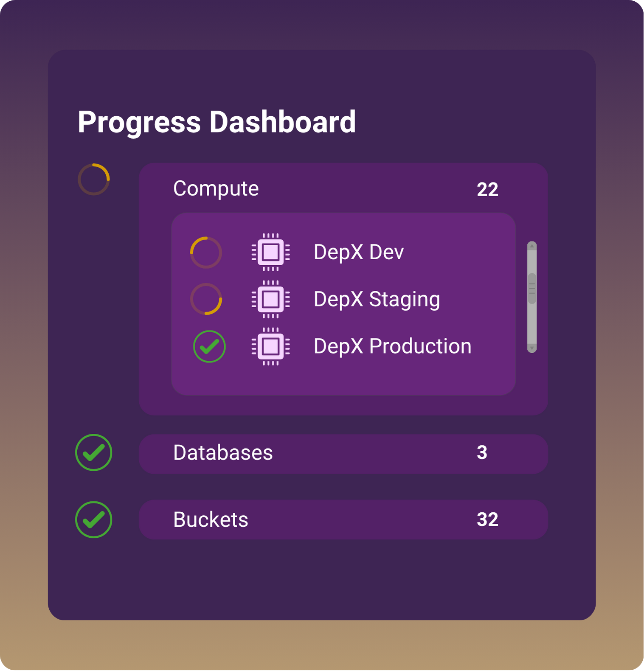Click the Buckets count of 32
Screen dimensions: 644x671
[487, 519]
